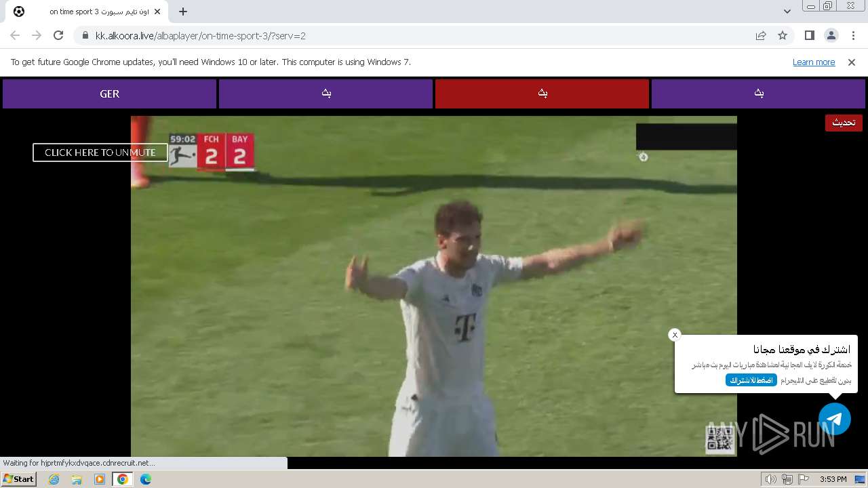Select the red active stream button
The image size is (868, 488).
[x=542, y=94]
